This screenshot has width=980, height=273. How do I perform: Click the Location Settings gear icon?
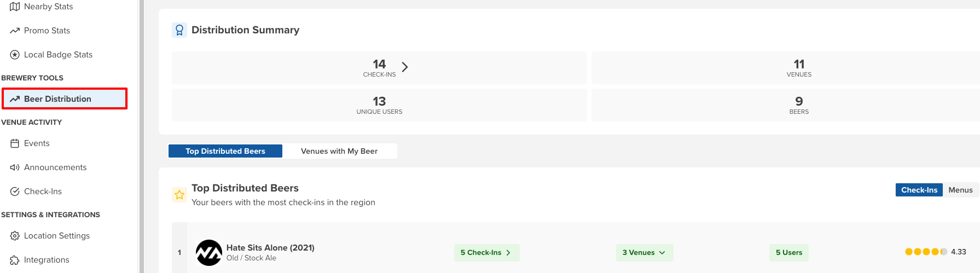coord(15,236)
